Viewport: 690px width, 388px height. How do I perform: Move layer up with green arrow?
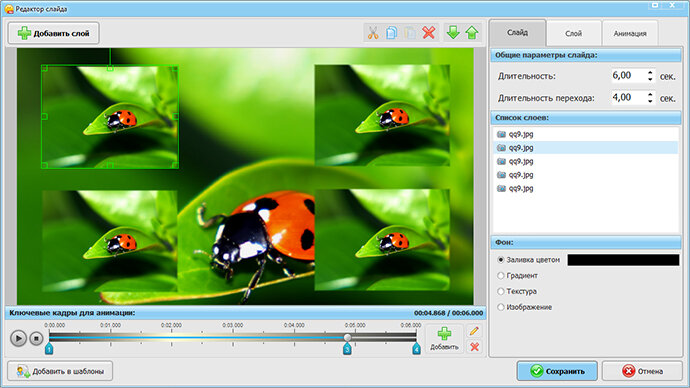[472, 33]
